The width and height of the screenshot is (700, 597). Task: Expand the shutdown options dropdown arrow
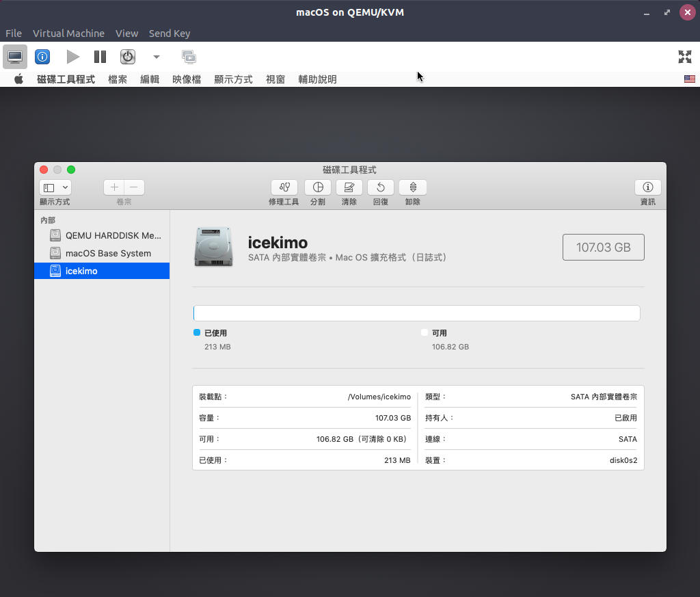point(157,57)
